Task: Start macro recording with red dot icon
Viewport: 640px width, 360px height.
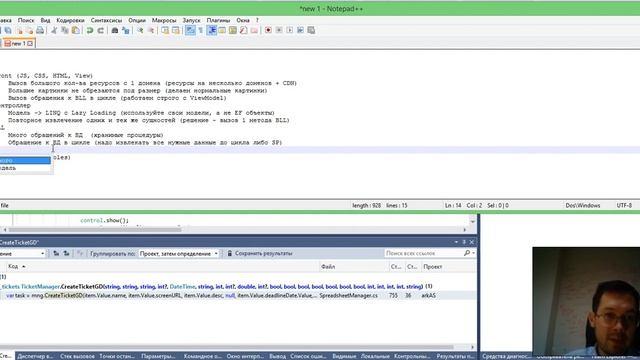Action: (268, 30)
